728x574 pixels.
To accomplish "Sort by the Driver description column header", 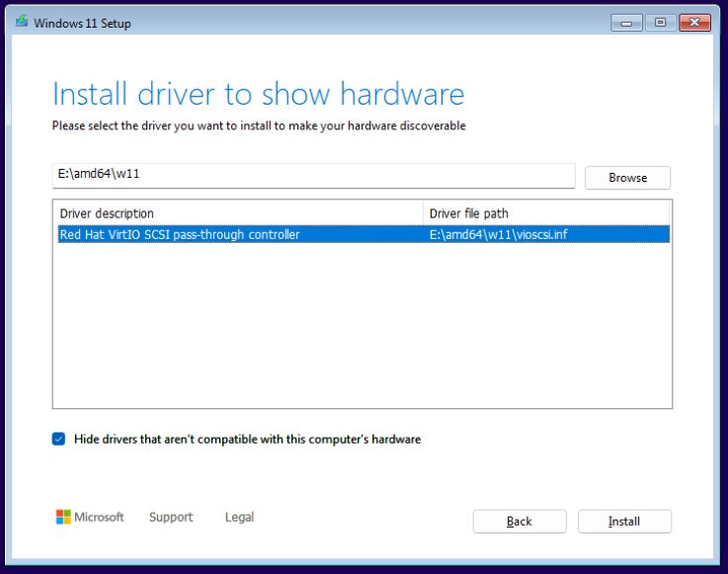I will coord(237,213).
